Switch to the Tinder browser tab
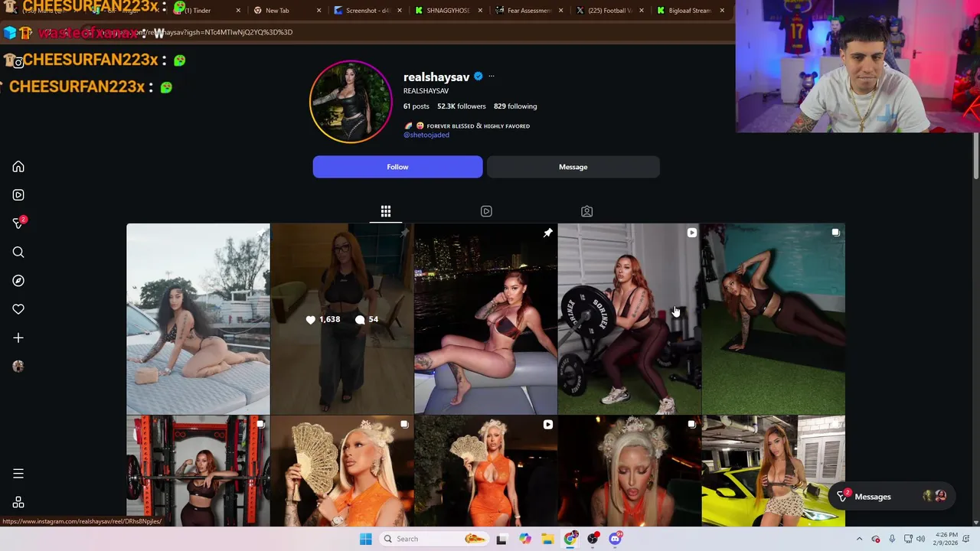980x551 pixels. pyautogui.click(x=207, y=11)
